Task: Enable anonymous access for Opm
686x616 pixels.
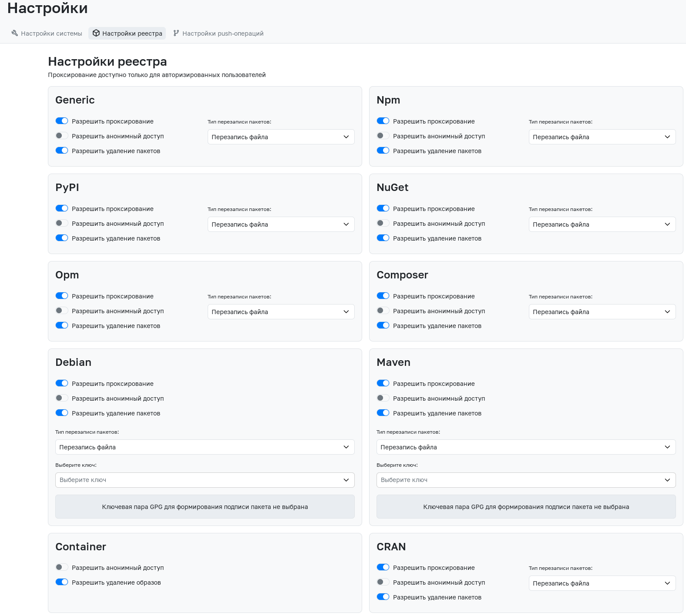Action: click(62, 311)
